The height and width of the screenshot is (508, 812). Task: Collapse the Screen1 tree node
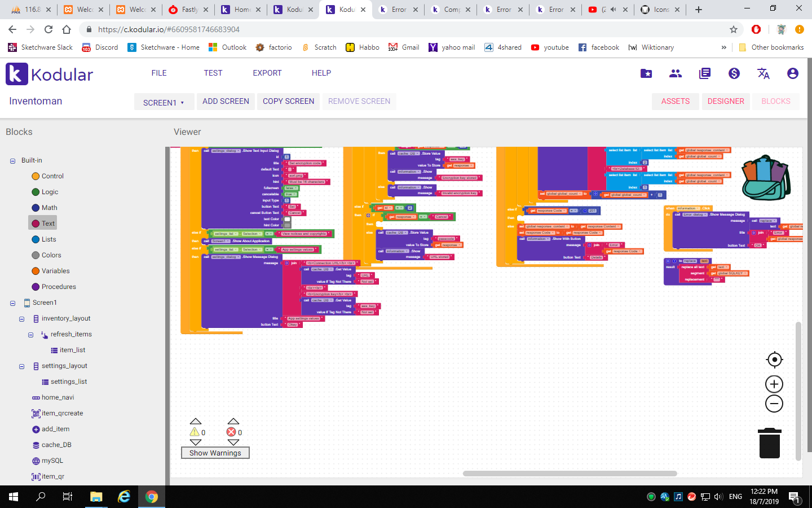[x=12, y=303]
